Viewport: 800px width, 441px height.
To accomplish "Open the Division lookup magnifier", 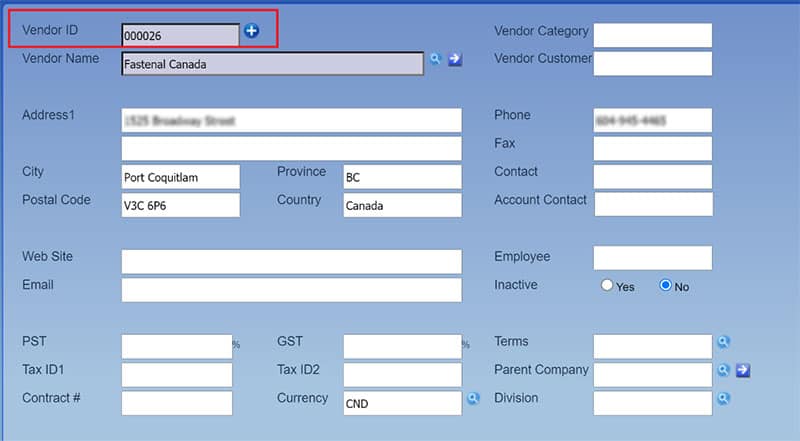I will [x=723, y=398].
